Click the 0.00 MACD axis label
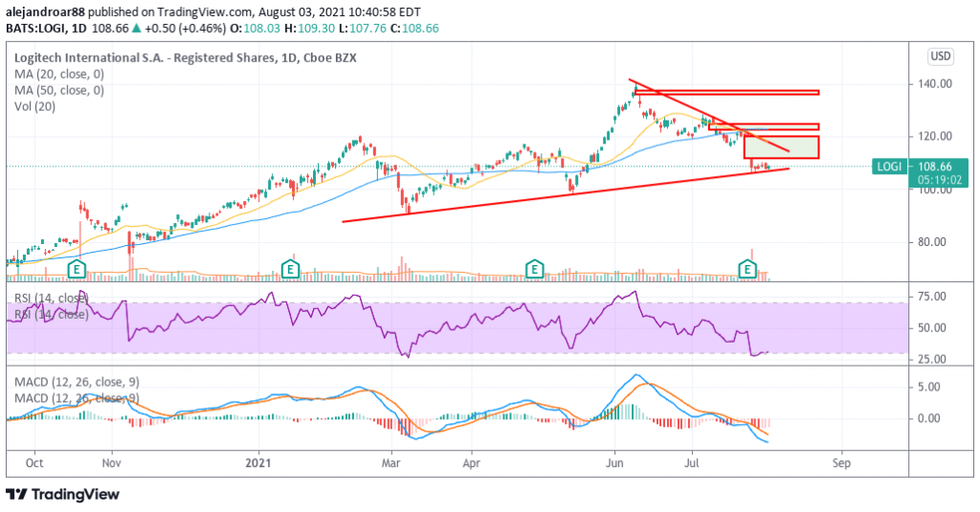This screenshot has width=980, height=512. click(928, 418)
